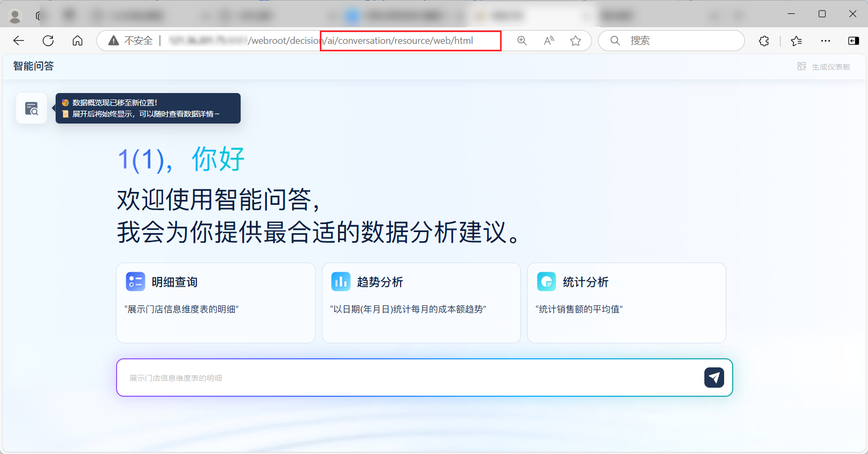Choose the sample question "统计销售额的平均值"

pos(579,309)
